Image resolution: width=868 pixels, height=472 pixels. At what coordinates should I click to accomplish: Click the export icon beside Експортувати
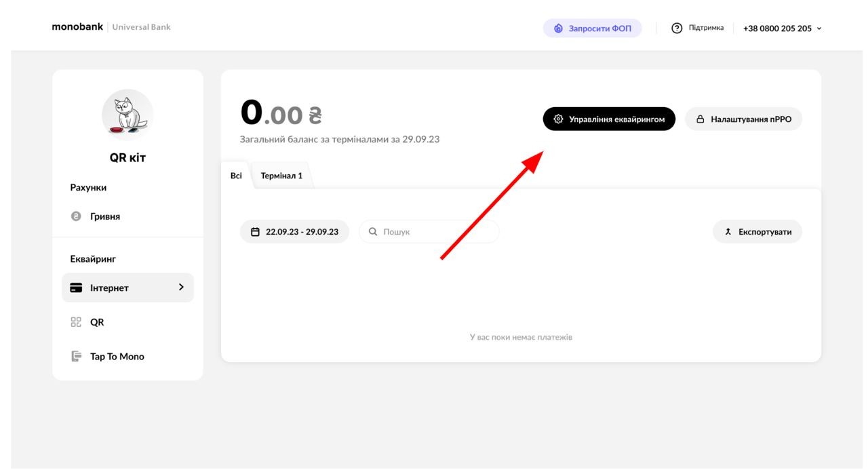coord(728,232)
